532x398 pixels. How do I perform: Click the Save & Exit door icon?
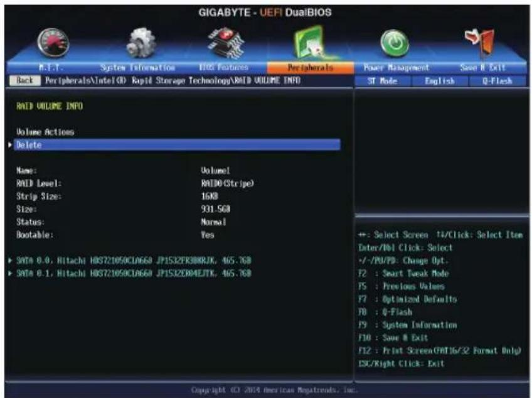(480, 42)
